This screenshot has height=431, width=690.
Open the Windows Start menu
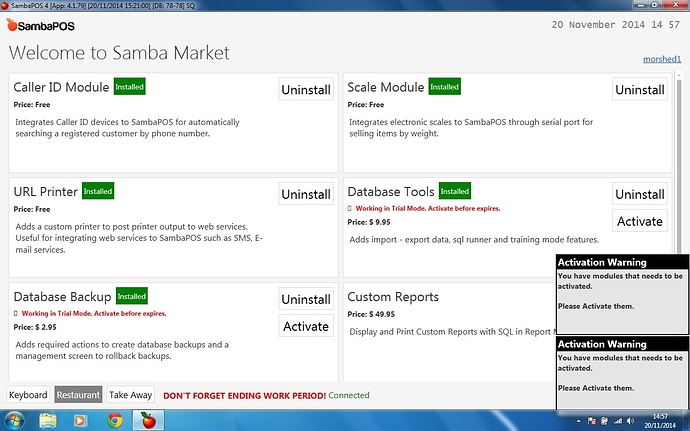coord(13,421)
